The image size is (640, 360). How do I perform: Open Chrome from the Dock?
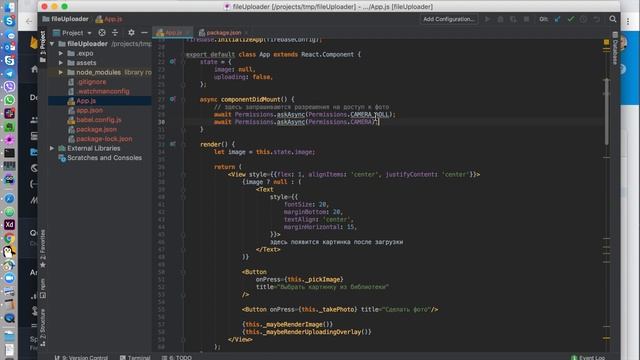pos(9,238)
